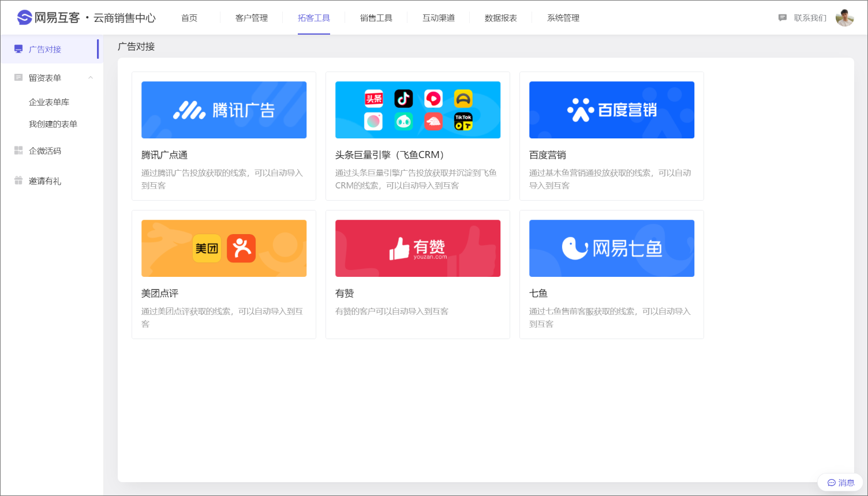Viewport: 868px width, 496px height.
Task: Click the 有赞 thumbs-up logo icon
Action: pos(399,249)
